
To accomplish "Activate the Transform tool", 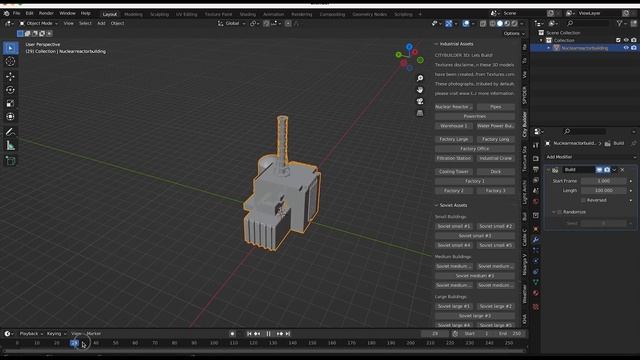I will click(11, 117).
